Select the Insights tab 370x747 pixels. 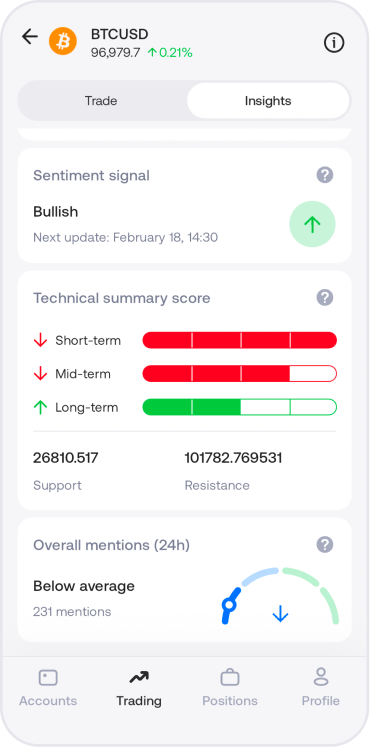[268, 101]
